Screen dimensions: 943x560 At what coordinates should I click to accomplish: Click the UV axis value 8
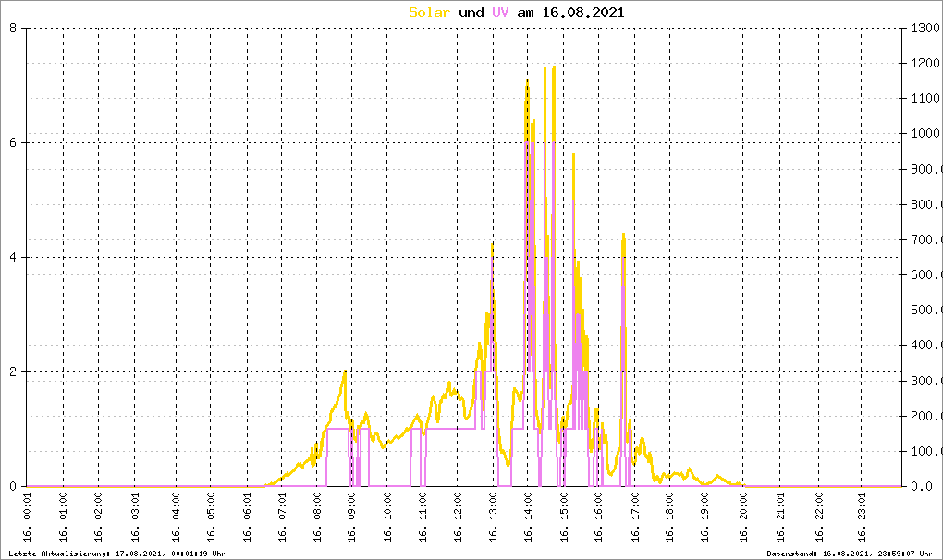[x=13, y=28]
